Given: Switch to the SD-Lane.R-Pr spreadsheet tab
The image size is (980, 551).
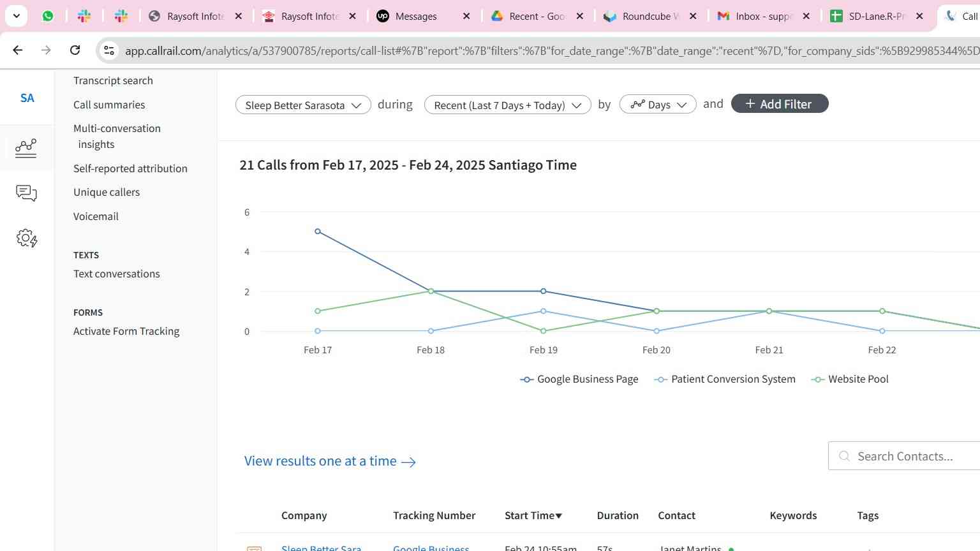Looking at the screenshot, I should coord(877,16).
